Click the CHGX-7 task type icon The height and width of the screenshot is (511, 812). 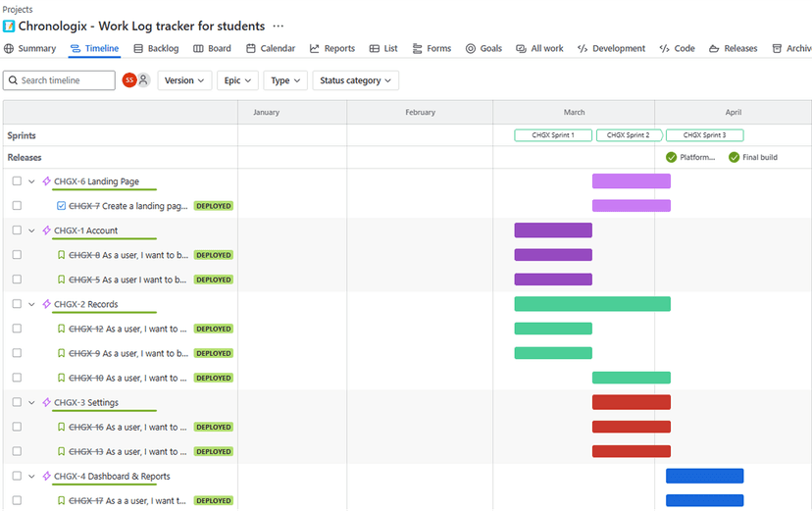click(x=61, y=206)
